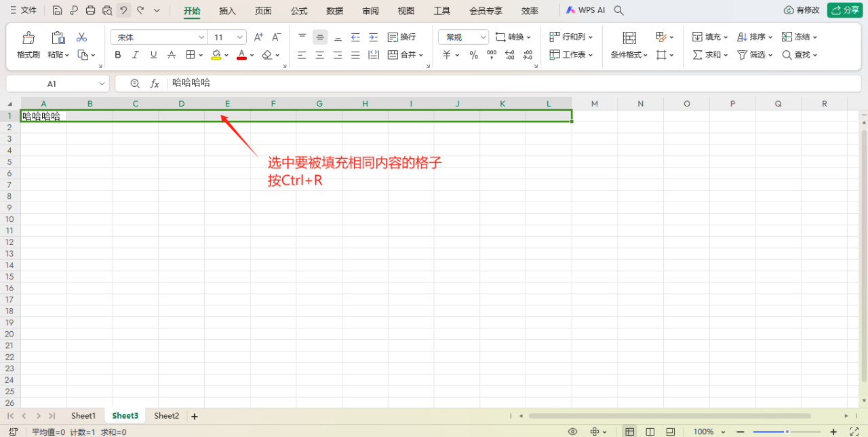Click the 有修改 cloud status button
The width and height of the screenshot is (868, 437).
802,10
